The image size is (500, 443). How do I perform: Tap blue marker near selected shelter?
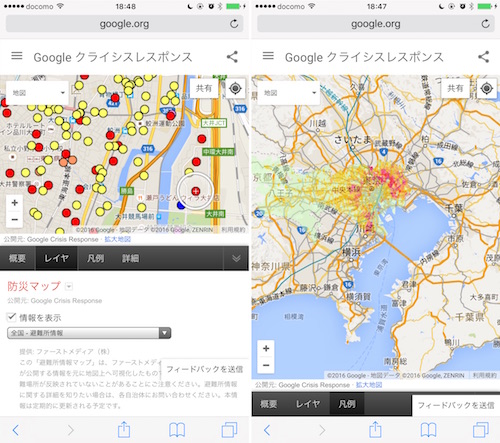pos(181,205)
